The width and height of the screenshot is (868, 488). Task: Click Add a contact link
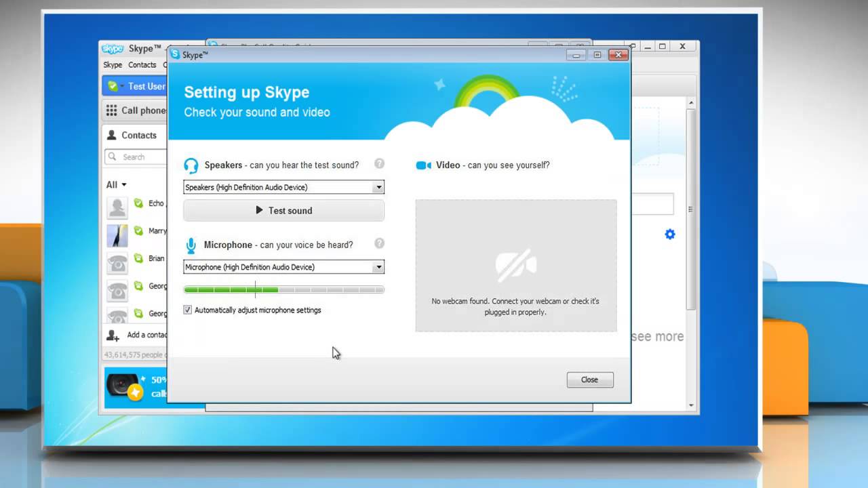click(x=146, y=335)
